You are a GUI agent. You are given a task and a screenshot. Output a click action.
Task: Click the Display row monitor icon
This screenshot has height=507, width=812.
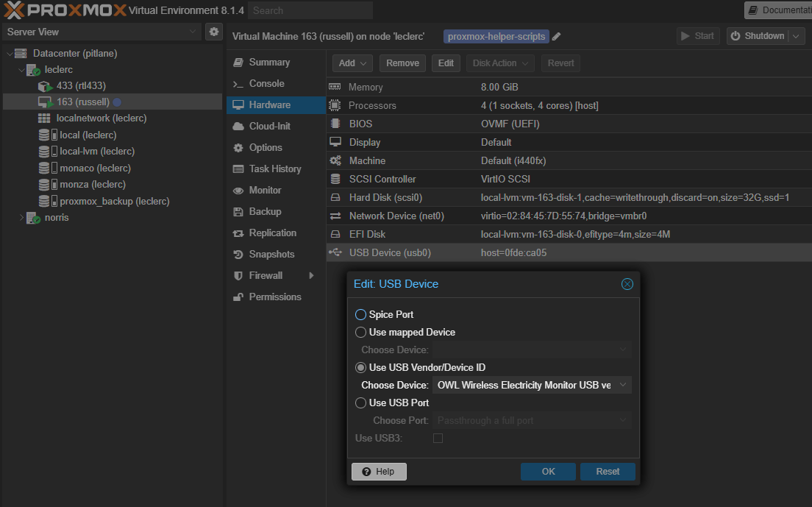335,142
